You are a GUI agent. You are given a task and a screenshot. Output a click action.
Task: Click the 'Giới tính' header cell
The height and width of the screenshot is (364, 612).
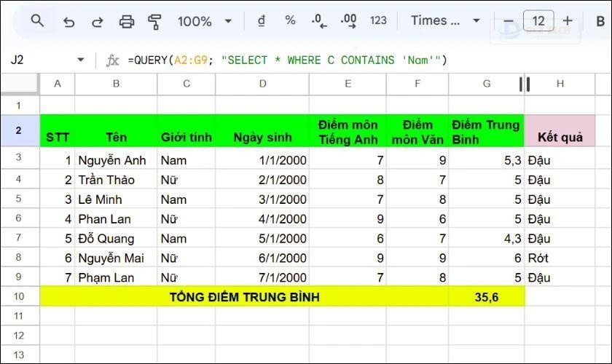(187, 131)
